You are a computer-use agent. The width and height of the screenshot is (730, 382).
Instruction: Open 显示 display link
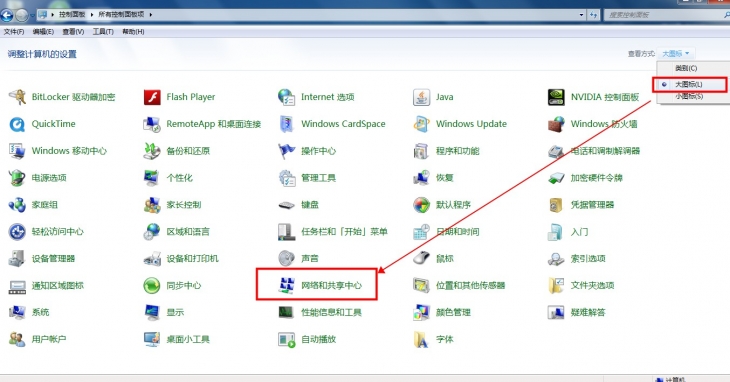(176, 313)
